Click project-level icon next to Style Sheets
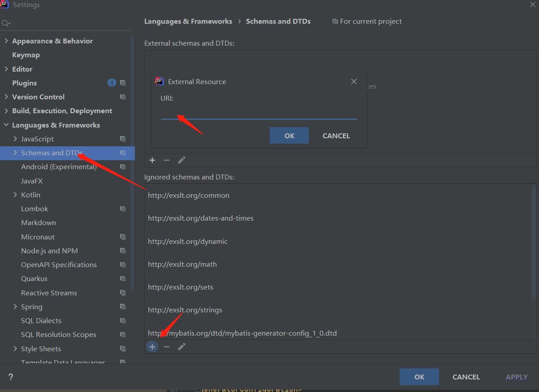Viewport: 539px width, 392px height. pyautogui.click(x=123, y=349)
